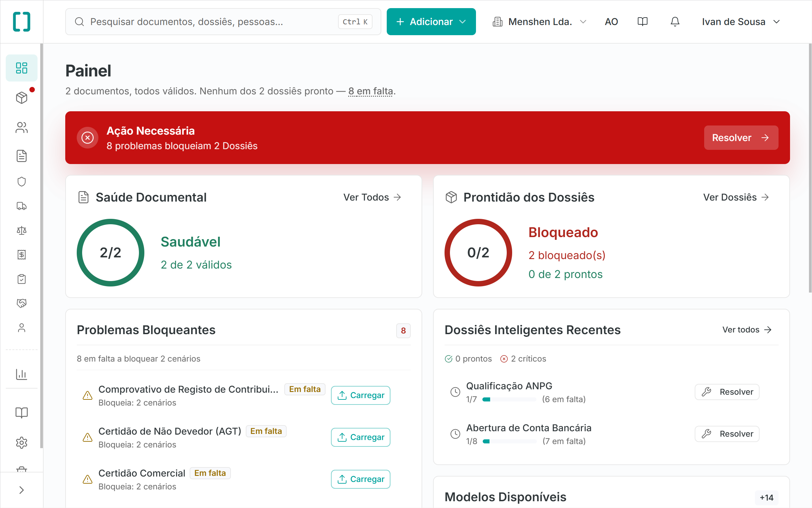Screen dimensions: 812x508
Task: Open the truck icon in sidebar
Action: point(22,206)
